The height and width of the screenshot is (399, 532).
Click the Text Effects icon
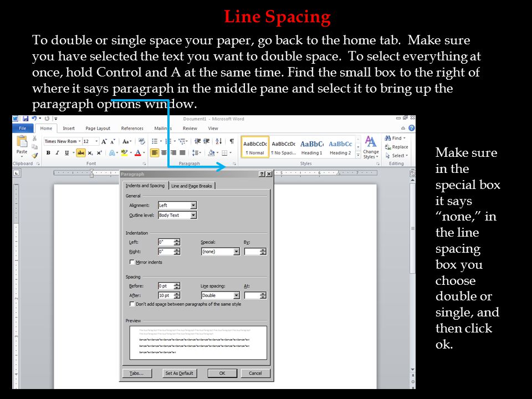tap(112, 153)
